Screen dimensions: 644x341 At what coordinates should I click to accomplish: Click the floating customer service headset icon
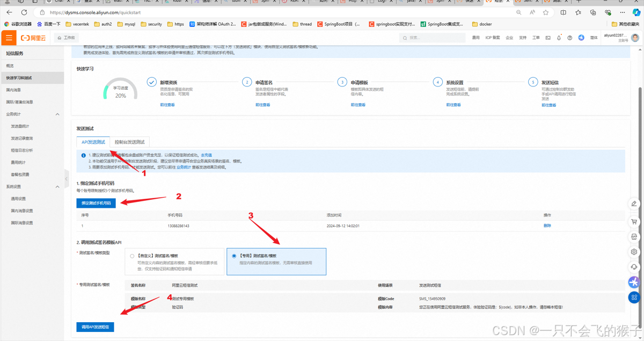(x=634, y=266)
